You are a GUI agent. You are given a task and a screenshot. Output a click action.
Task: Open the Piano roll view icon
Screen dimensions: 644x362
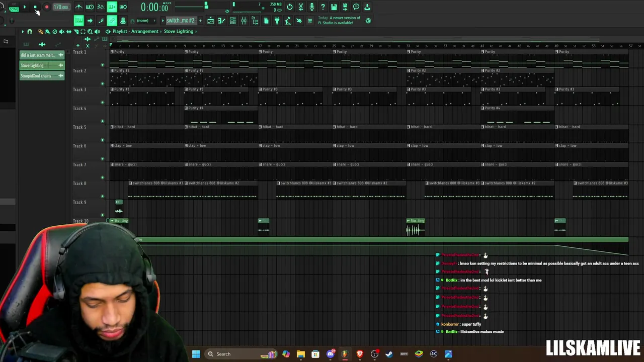coord(221,21)
